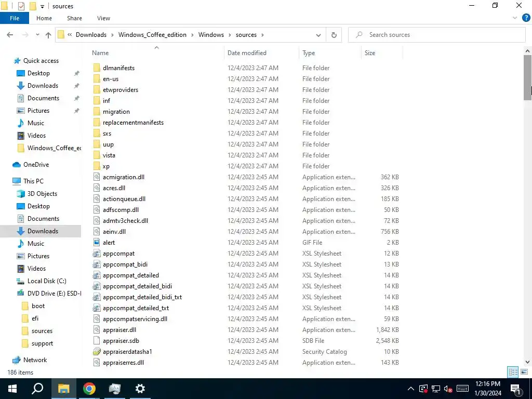Screen dimensions: 532x399
Task: Select support folder in sidebar
Action: 37,343
